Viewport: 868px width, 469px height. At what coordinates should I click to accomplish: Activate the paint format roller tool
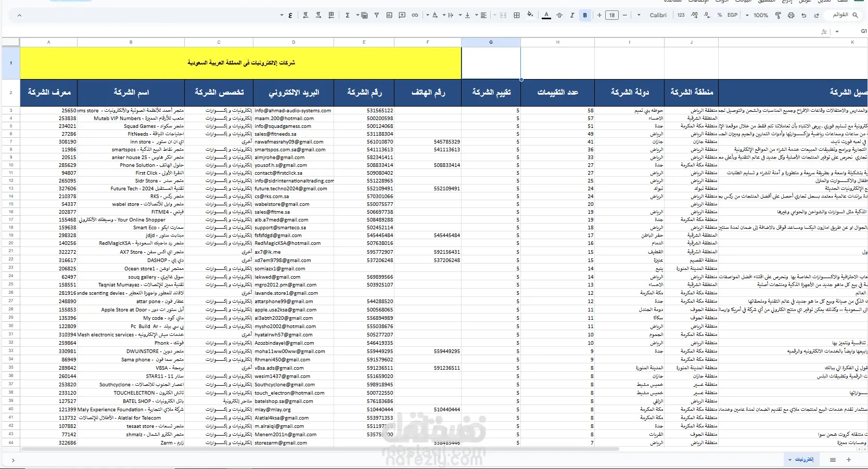(x=778, y=15)
